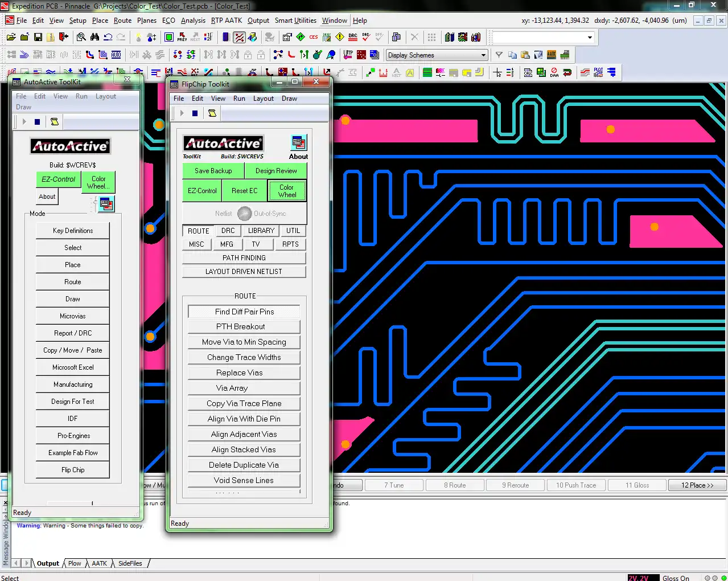The height and width of the screenshot is (581, 728).
Task: Click the CES constraint editor icon
Action: click(314, 38)
